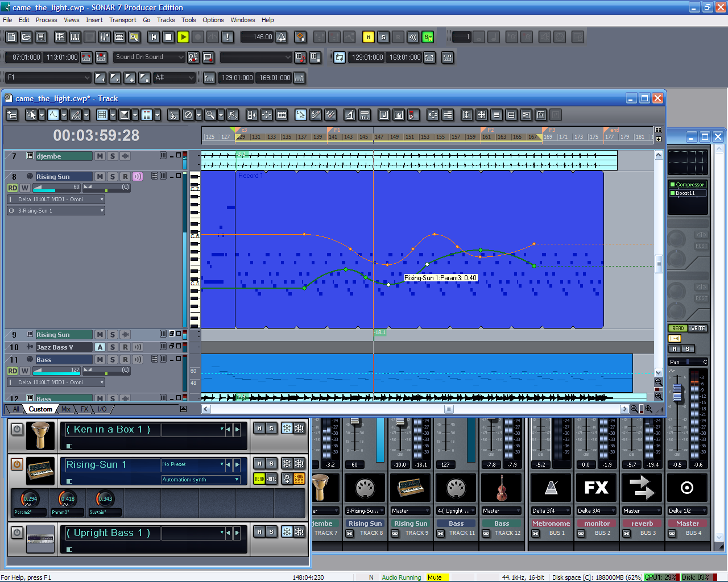Toggle power for Ken in a Box 1 synth
Screen dimensions: 728x582
(17, 429)
